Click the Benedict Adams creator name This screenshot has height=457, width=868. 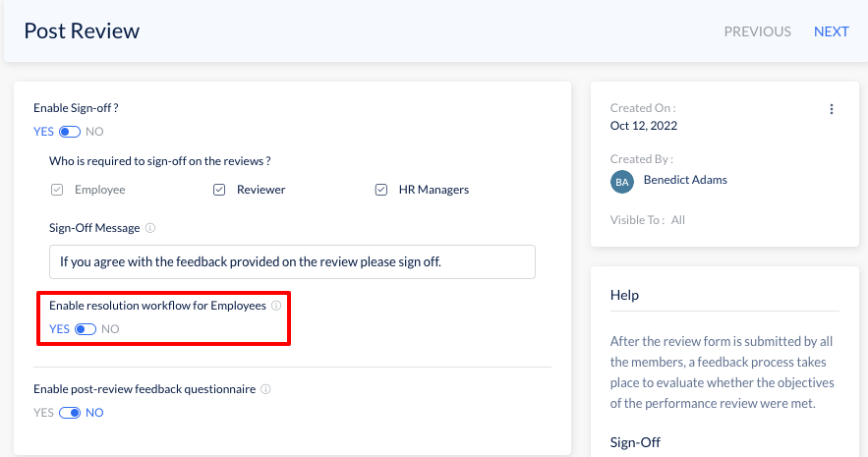point(685,180)
